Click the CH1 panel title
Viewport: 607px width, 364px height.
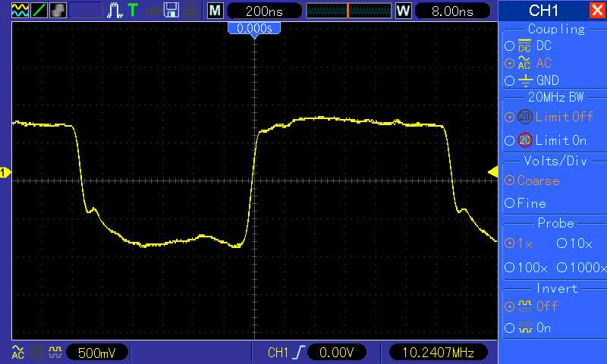pos(543,11)
